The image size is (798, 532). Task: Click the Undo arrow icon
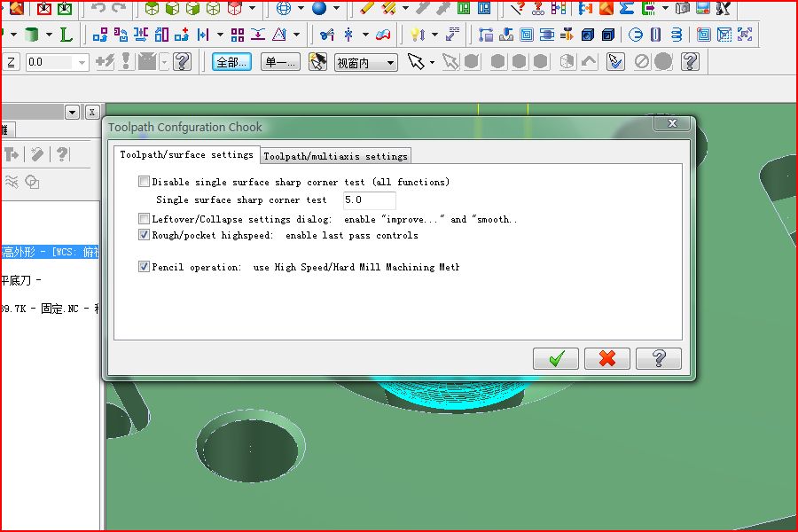98,8
